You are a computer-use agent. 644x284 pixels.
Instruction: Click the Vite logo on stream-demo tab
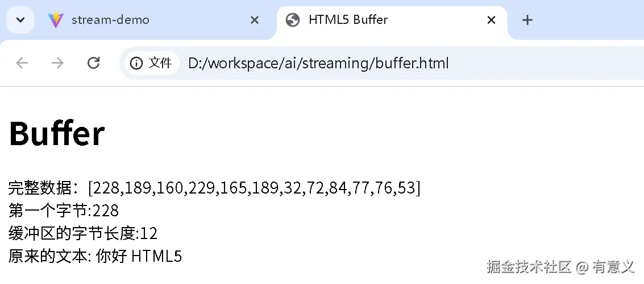click(x=56, y=20)
